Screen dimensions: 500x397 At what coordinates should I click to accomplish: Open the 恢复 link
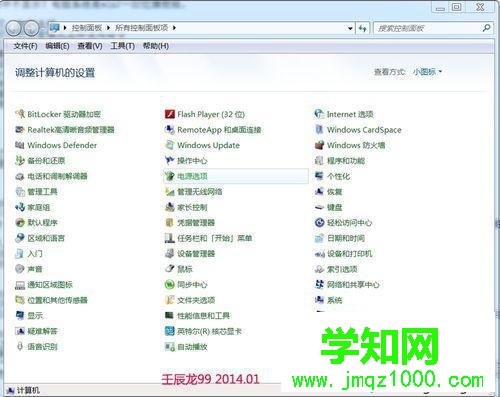(334, 191)
